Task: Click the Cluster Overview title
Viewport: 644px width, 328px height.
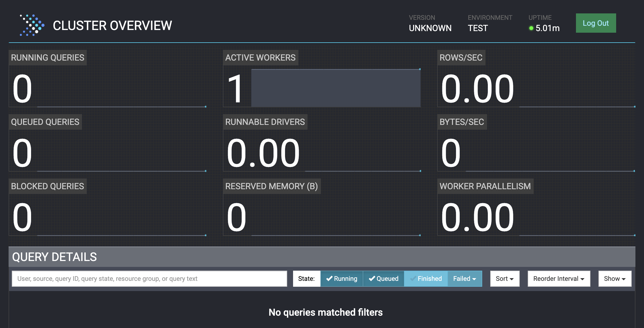Action: click(x=112, y=26)
